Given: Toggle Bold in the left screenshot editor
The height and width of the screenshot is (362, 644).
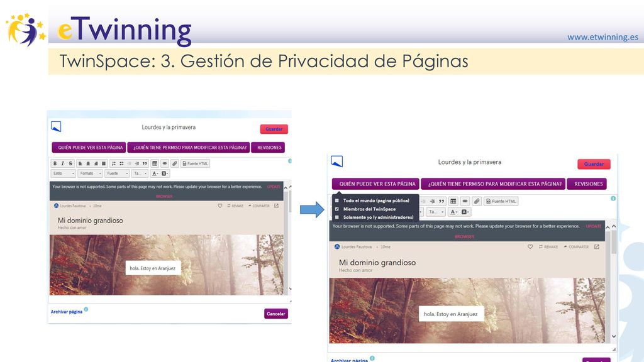Looking at the screenshot, I should pos(55,163).
